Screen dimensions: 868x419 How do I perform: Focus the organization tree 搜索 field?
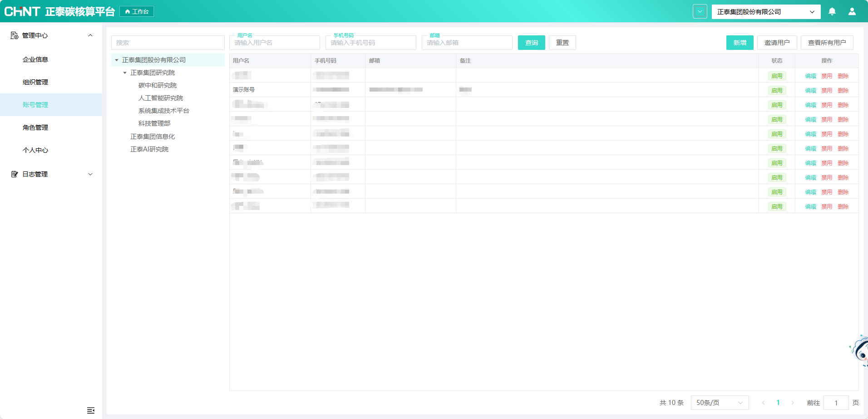(168, 43)
